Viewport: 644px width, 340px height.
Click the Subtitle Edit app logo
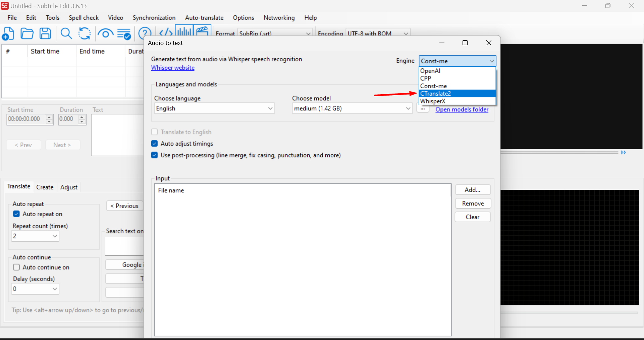click(x=5, y=6)
